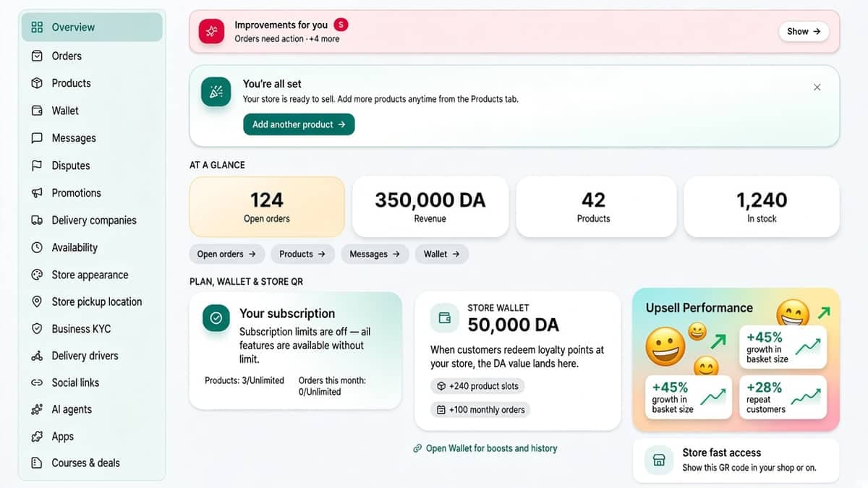Open the Orders sidebar icon
Viewport: 868px width, 488px height.
tap(37, 56)
